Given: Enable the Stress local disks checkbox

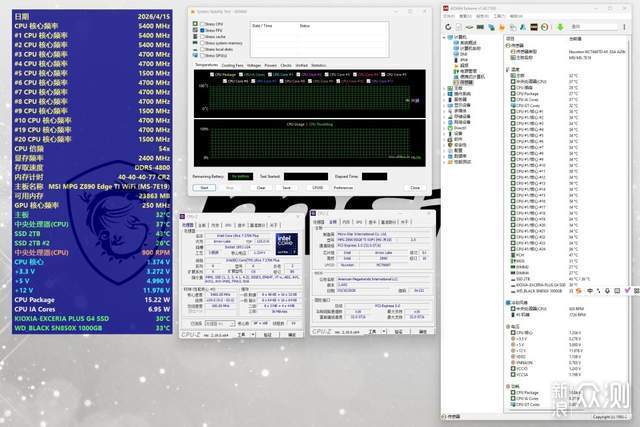Looking at the screenshot, I should click(202, 49).
